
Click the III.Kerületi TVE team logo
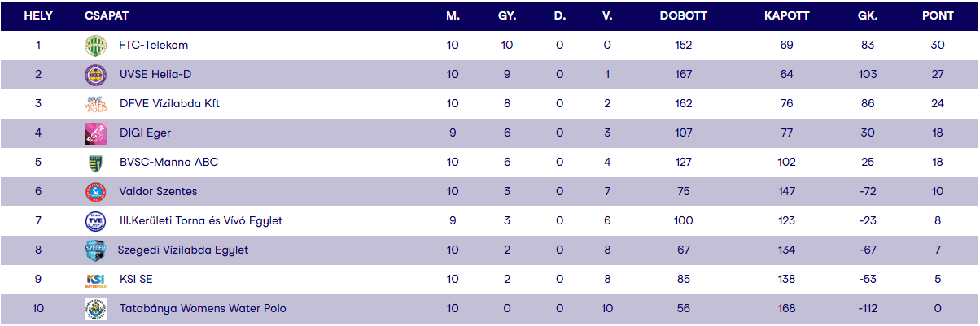tap(96, 221)
